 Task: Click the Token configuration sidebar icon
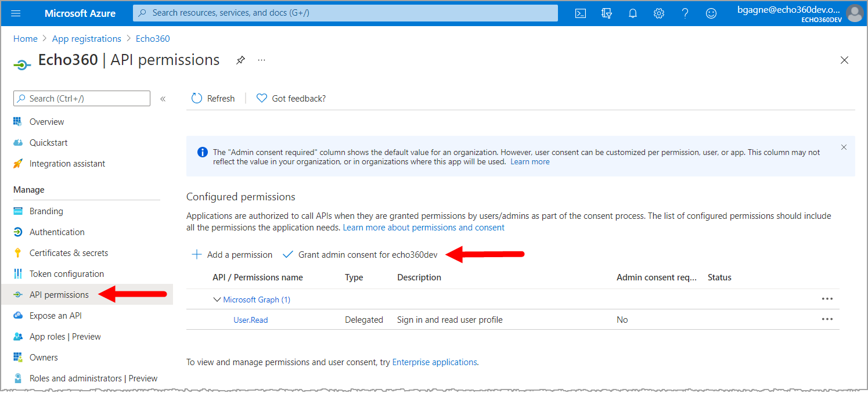tap(18, 273)
